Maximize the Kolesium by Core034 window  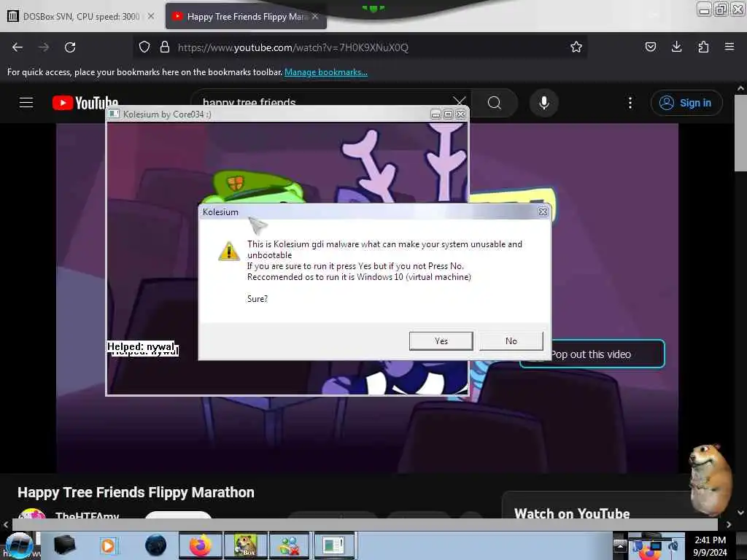coord(448,114)
